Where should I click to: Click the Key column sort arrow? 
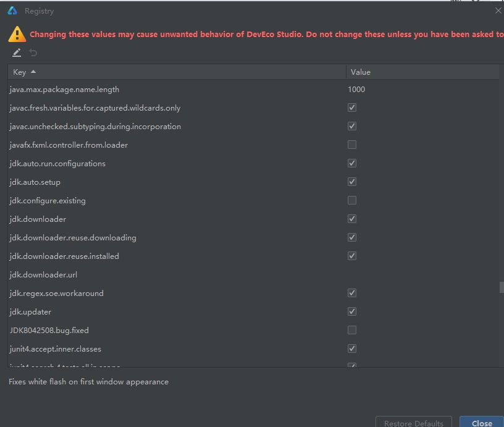33,72
